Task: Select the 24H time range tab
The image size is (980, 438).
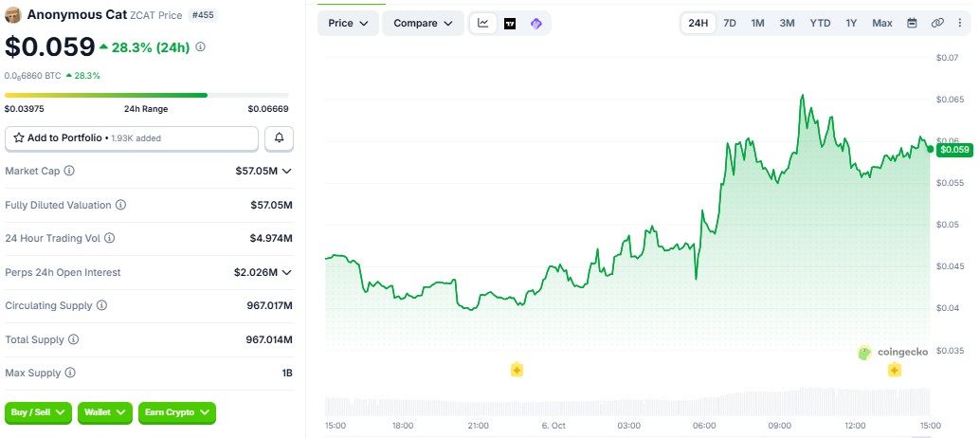Action: pos(699,23)
